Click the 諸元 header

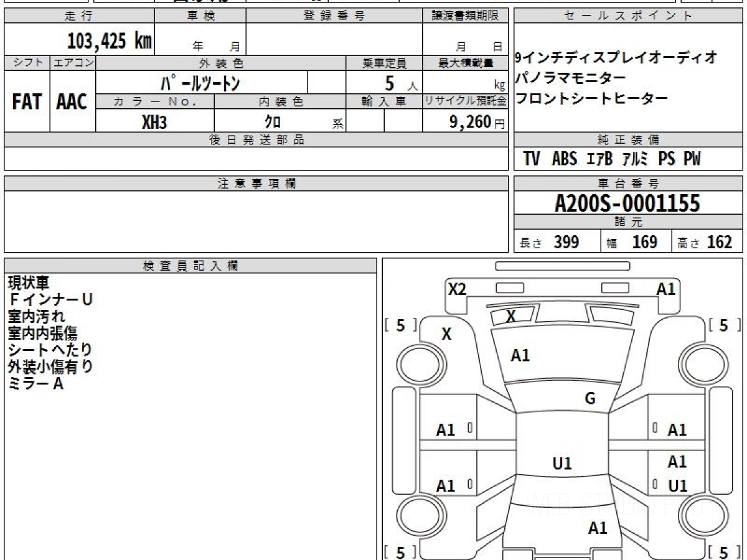628,222
